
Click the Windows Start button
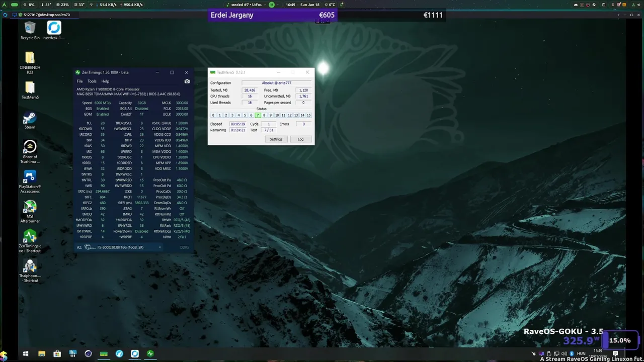26,354
